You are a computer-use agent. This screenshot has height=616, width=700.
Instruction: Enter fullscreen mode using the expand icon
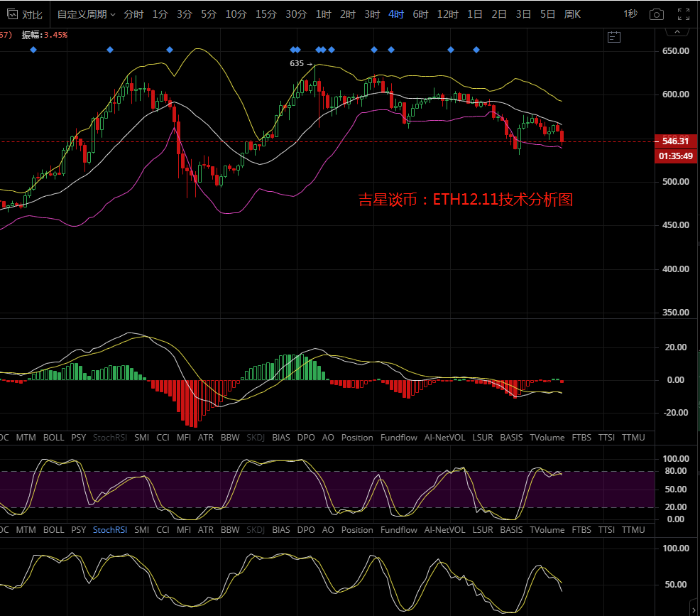pyautogui.click(x=683, y=14)
